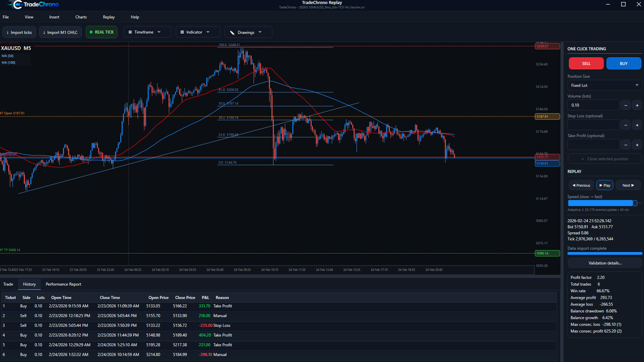Select history row with P&L -298.10
The width and height of the screenshot is (644, 362).
[x=279, y=355]
